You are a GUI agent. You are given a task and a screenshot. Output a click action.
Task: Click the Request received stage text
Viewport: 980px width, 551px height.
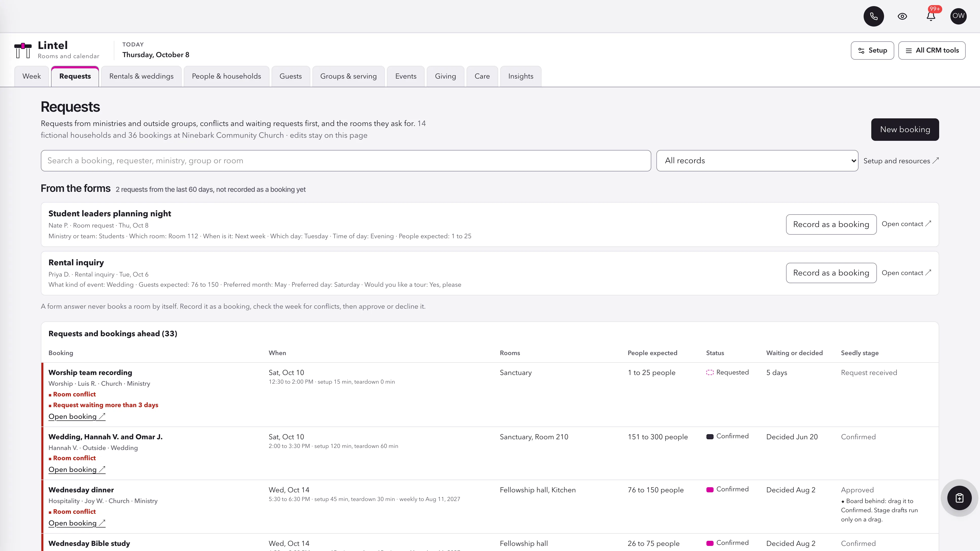869,373
